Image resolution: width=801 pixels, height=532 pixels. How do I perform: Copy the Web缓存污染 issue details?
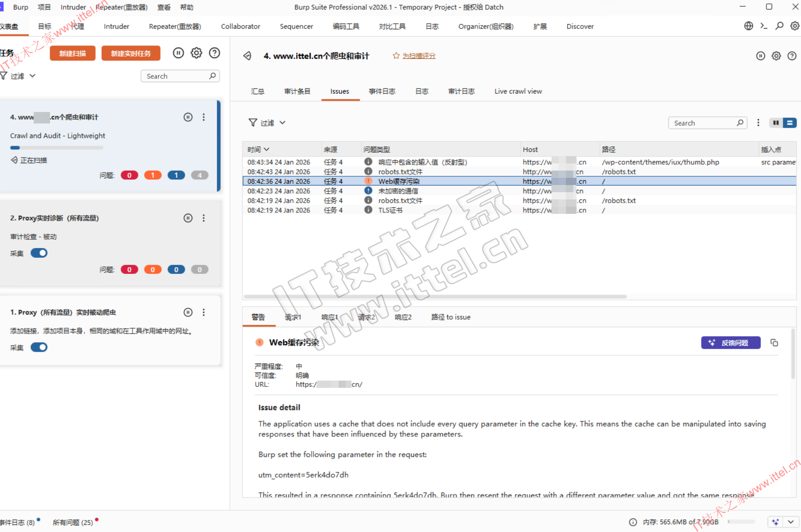(774, 343)
